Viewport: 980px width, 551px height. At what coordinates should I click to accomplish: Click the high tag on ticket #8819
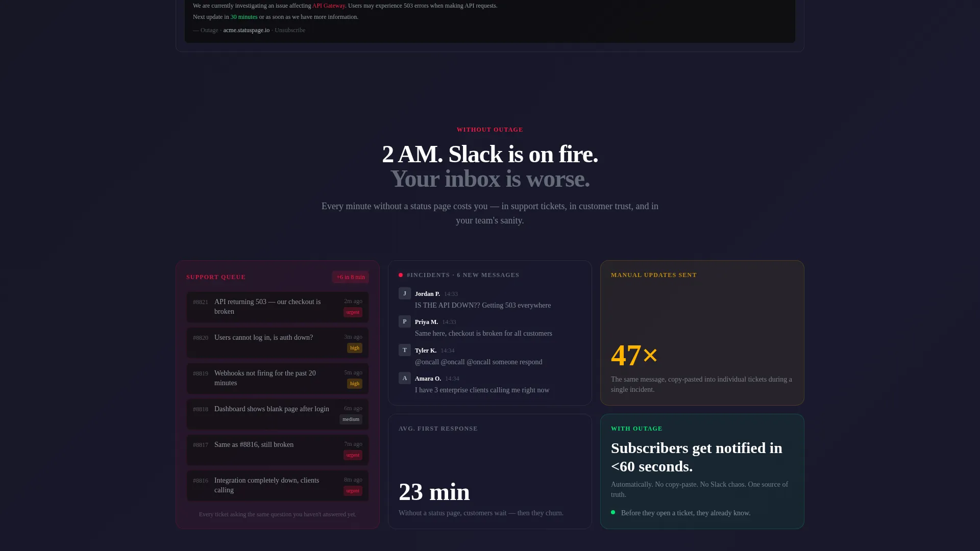(355, 384)
